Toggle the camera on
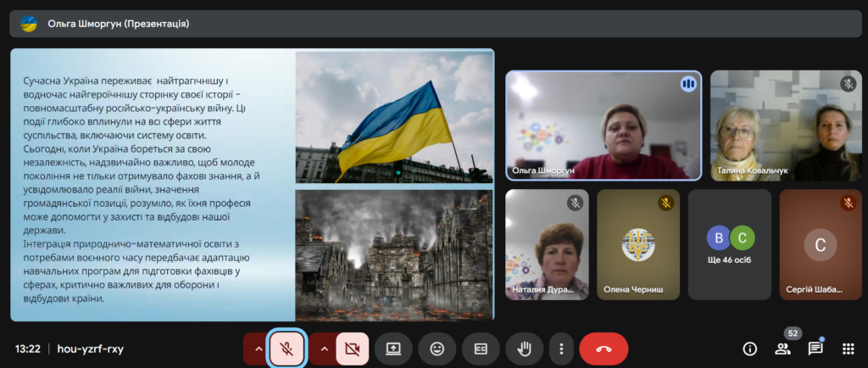The image size is (868, 368). pos(353,348)
